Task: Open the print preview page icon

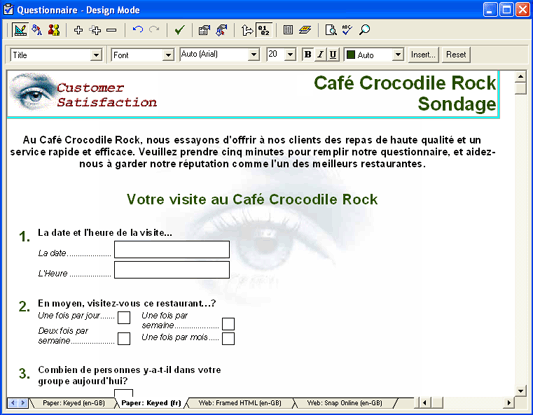Action: 330,30
